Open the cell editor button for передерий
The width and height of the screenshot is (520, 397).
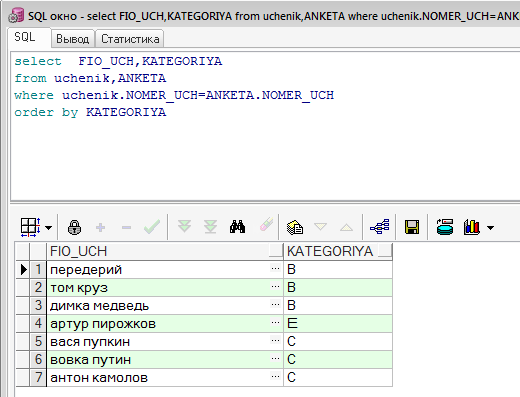click(x=275, y=269)
